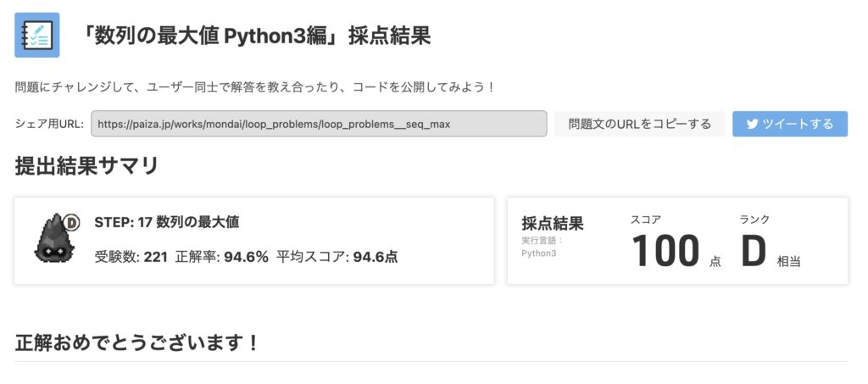Viewport: 868px width, 384px height.
Task: Click the ツイートする button
Action: (x=790, y=124)
